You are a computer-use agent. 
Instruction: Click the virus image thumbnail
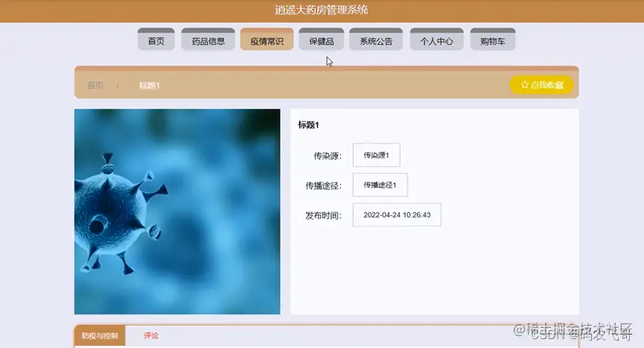[177, 211]
